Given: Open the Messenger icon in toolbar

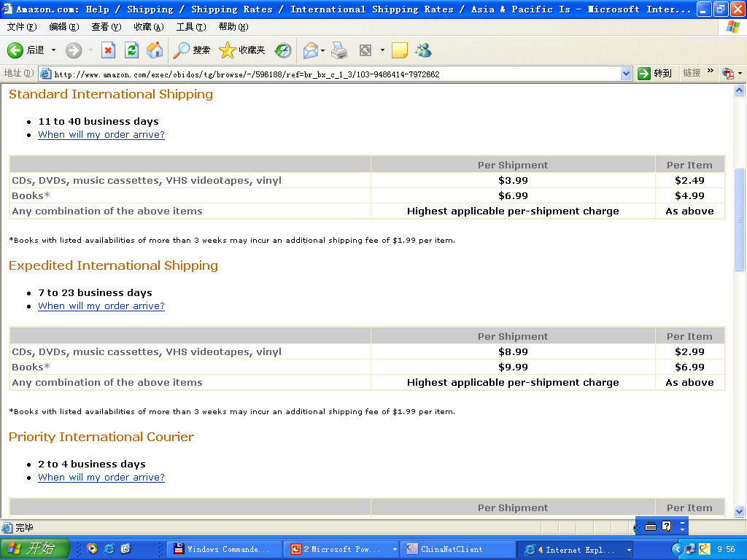Looking at the screenshot, I should coord(423,50).
